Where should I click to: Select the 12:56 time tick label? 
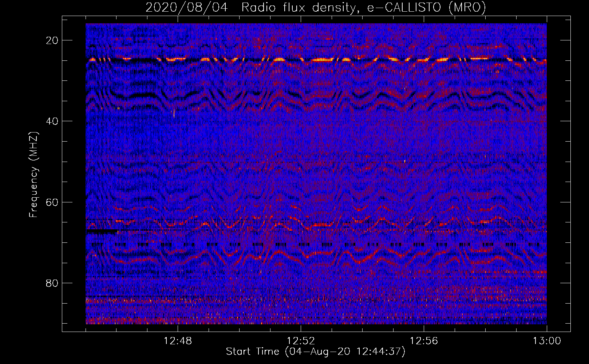[x=424, y=341]
